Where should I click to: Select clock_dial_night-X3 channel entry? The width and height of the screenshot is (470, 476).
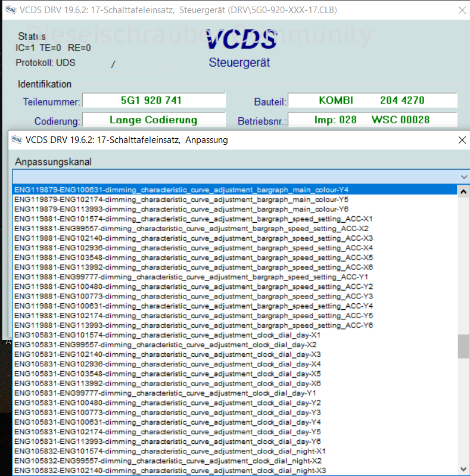235,471
